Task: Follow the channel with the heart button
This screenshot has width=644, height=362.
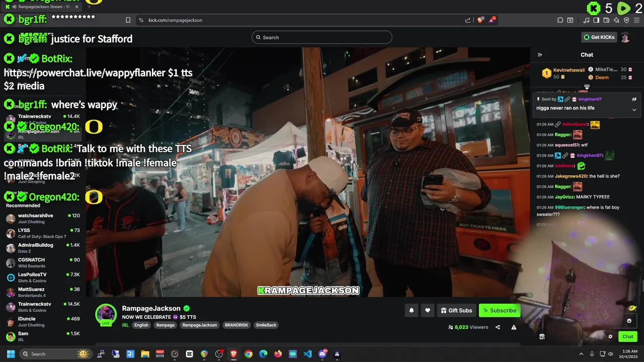Action: pyautogui.click(x=427, y=311)
